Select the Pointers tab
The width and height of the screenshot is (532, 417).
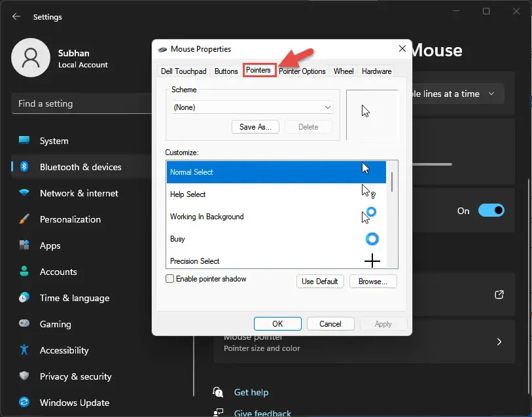click(x=258, y=70)
